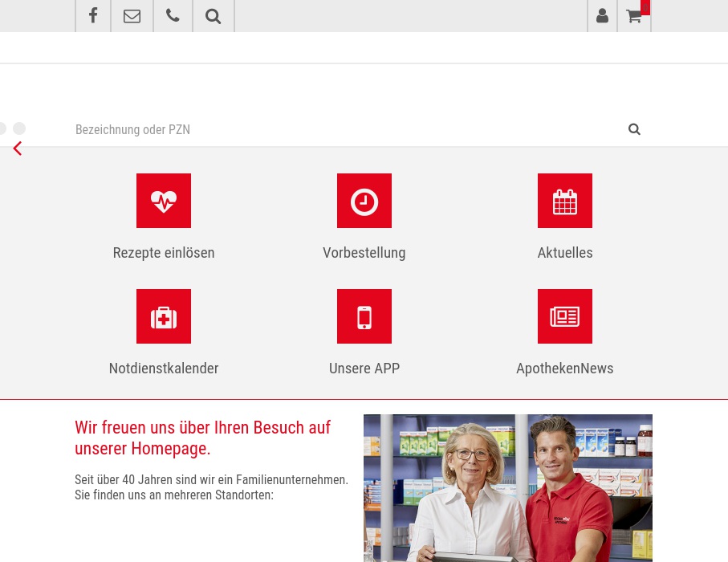Click the email contact envelope icon

132,16
